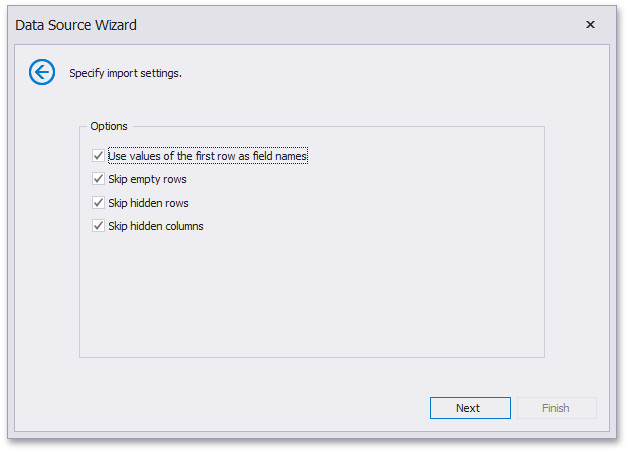Disable the Skip hidden rows checkbox
This screenshot has width=630, height=454.
(x=98, y=203)
